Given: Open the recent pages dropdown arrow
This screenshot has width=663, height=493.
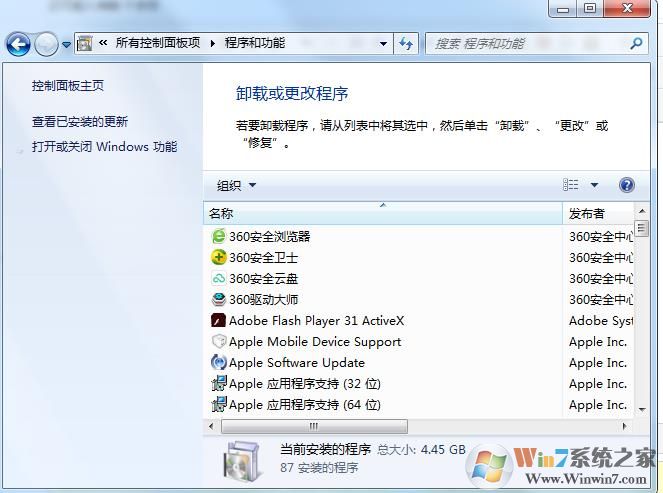Looking at the screenshot, I should [x=66, y=44].
